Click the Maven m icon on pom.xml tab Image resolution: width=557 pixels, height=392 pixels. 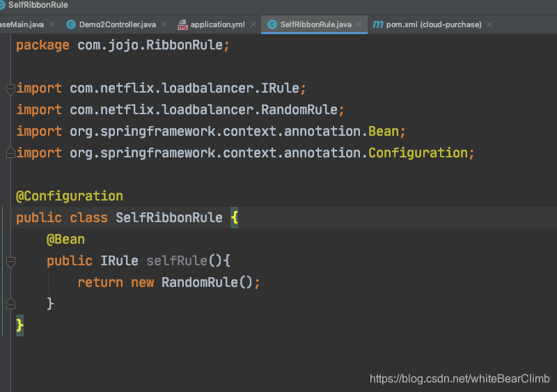(x=377, y=24)
